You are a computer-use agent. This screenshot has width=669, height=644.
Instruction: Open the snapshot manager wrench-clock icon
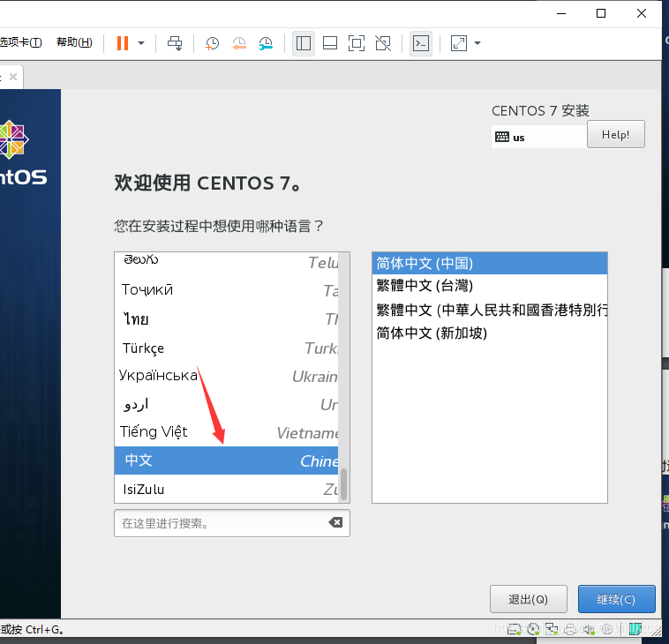pyautogui.click(x=266, y=43)
